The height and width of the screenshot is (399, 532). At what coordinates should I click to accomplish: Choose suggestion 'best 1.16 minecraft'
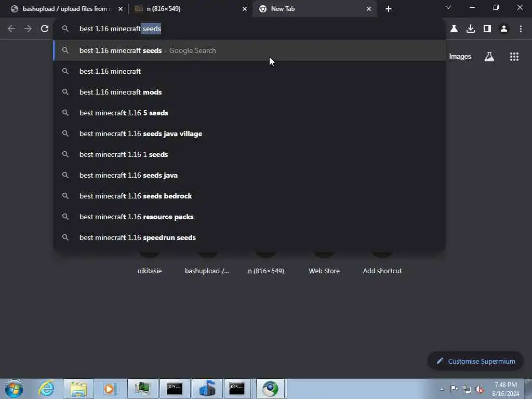click(249, 71)
